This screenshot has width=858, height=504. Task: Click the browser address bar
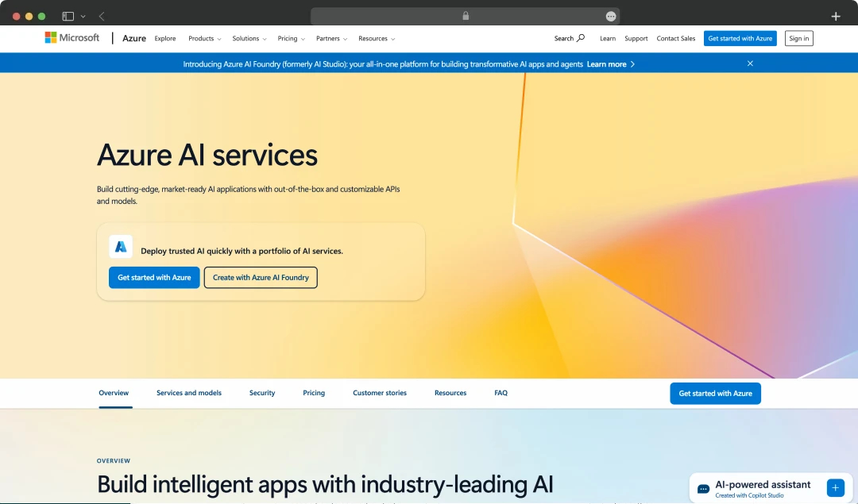point(466,15)
